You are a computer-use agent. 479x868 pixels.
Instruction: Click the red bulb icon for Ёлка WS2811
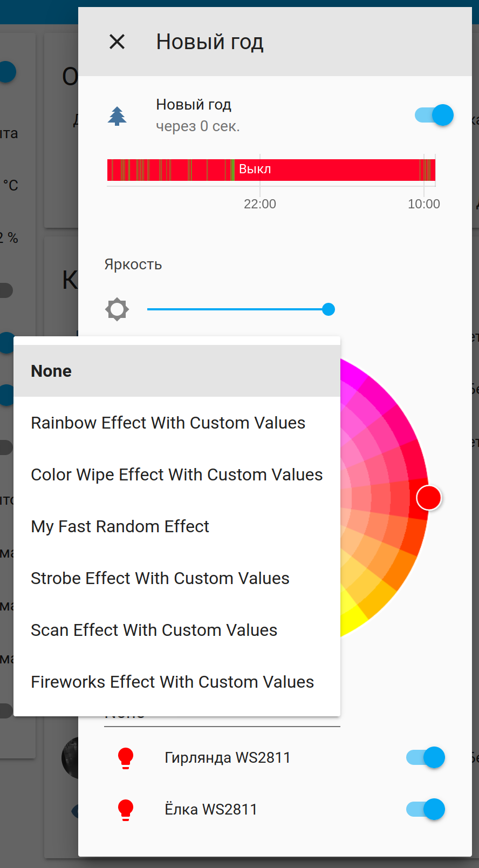[x=126, y=810]
